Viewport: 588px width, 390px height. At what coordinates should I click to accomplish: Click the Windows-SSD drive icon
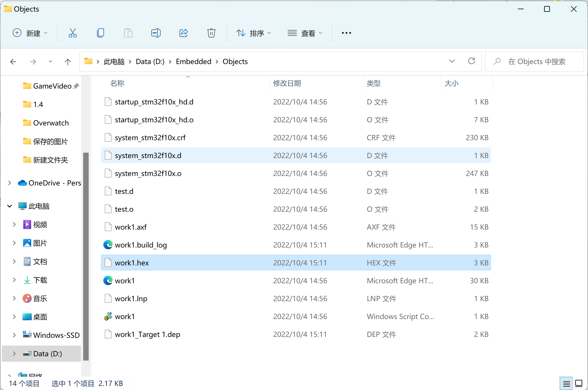[27, 335]
